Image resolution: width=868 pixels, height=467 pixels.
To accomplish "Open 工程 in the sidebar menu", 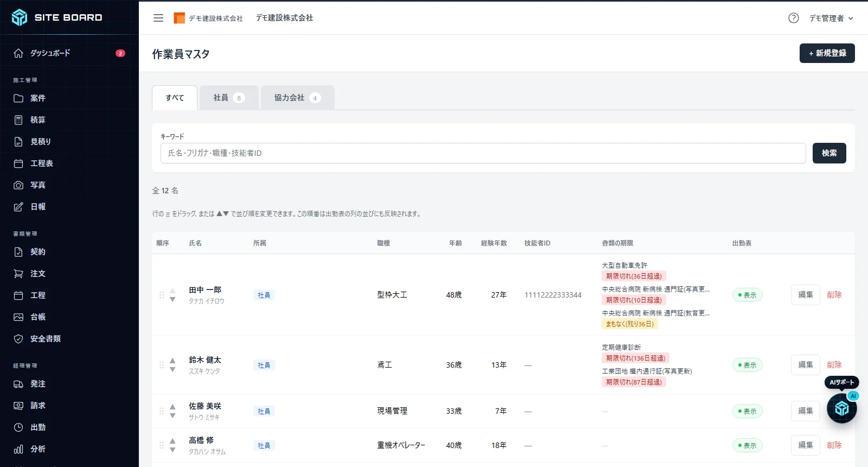I will tap(38, 295).
